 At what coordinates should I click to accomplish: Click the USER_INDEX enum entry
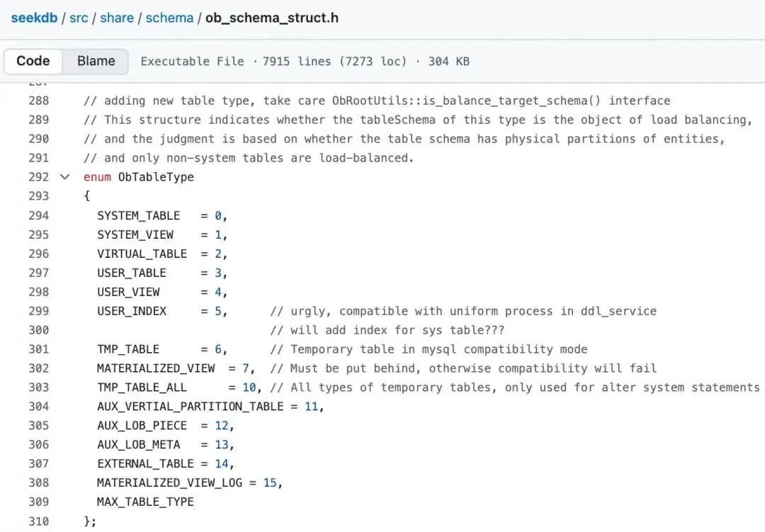tap(132, 311)
